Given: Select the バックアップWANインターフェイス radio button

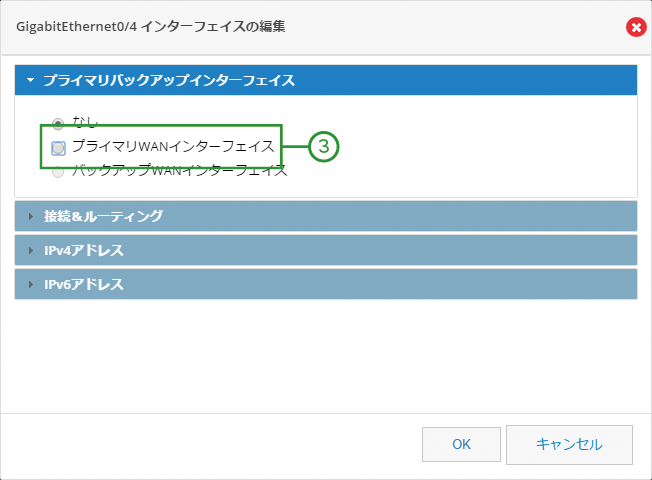Looking at the screenshot, I should pos(58,171).
